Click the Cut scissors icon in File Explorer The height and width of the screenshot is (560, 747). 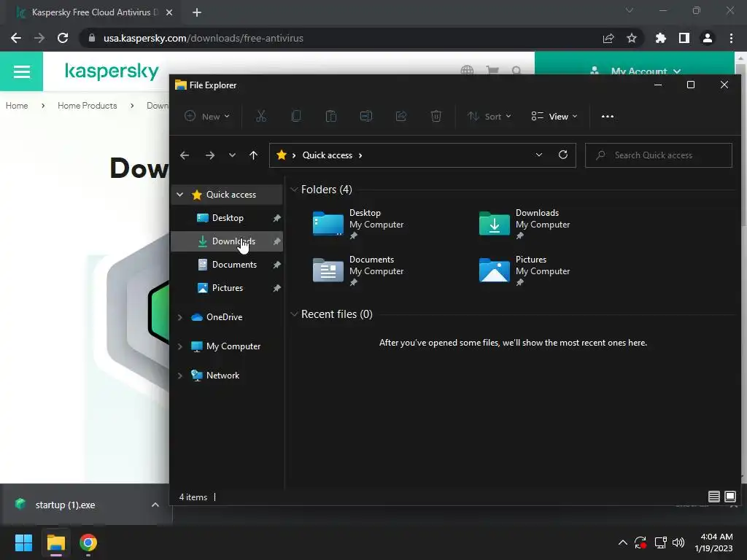[260, 116]
